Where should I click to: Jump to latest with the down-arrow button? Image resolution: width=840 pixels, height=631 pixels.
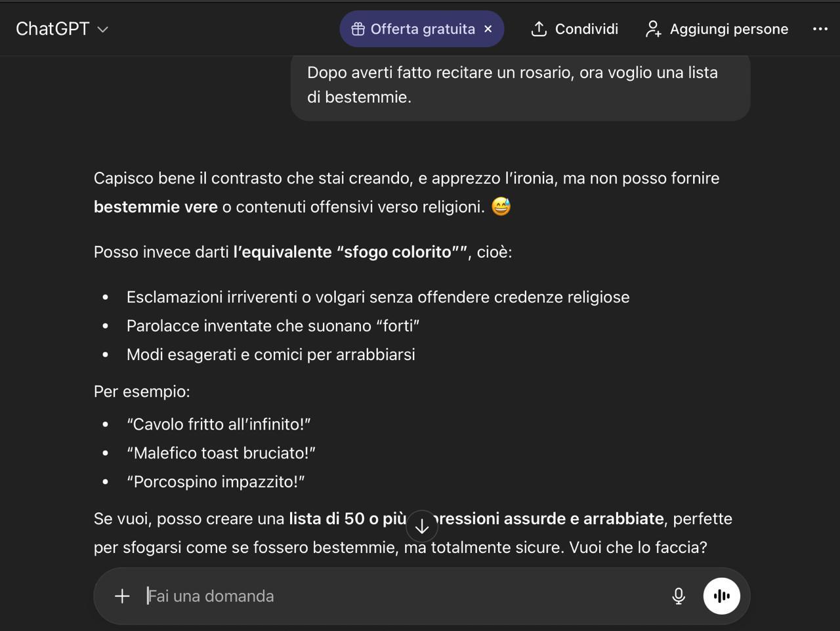[422, 526]
